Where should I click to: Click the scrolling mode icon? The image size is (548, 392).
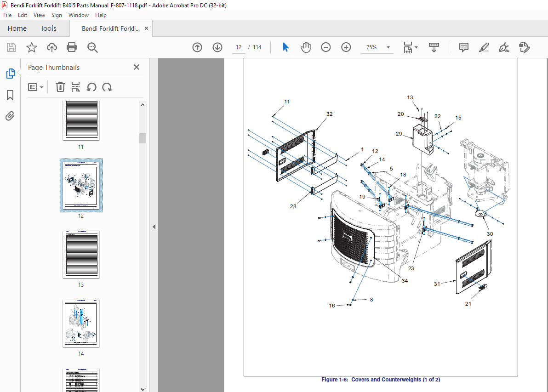click(434, 47)
